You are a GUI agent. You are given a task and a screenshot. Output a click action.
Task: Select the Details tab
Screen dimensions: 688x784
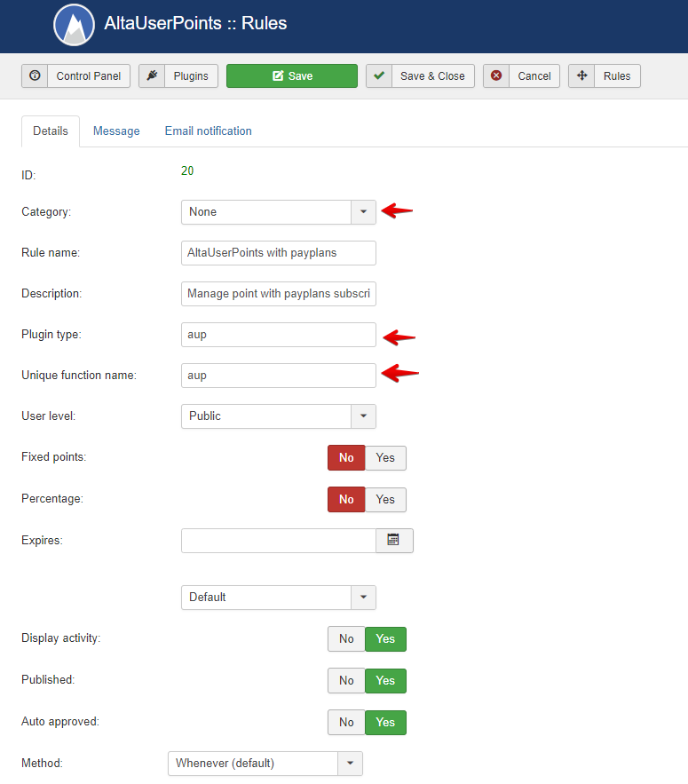(51, 131)
